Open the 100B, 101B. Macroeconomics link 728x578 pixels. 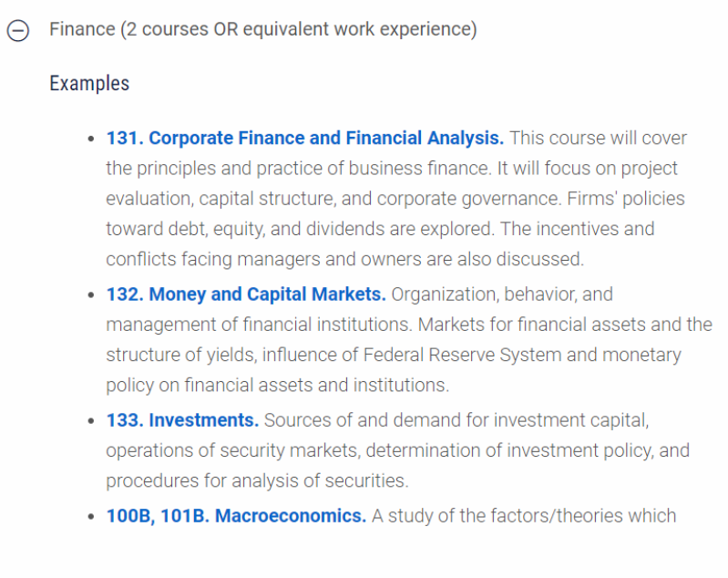click(236, 516)
